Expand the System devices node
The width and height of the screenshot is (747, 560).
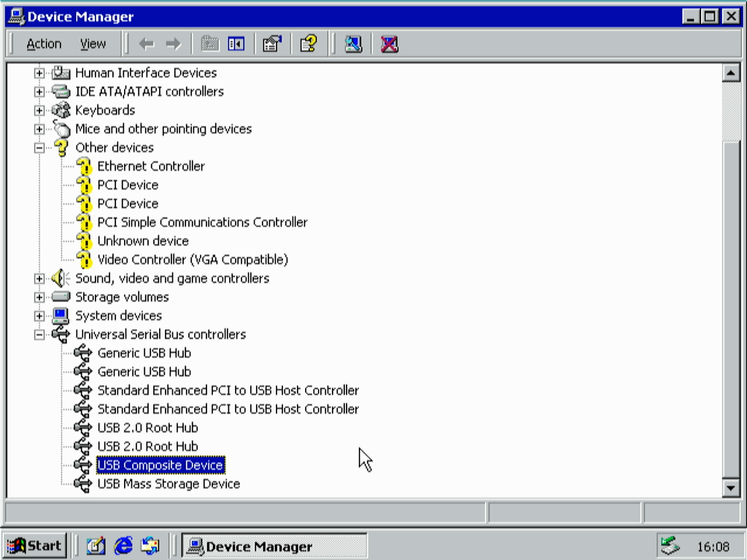click(39, 316)
